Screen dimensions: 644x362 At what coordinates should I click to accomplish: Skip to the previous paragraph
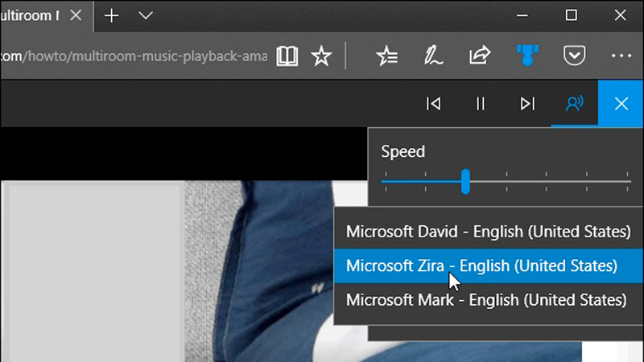pos(433,104)
